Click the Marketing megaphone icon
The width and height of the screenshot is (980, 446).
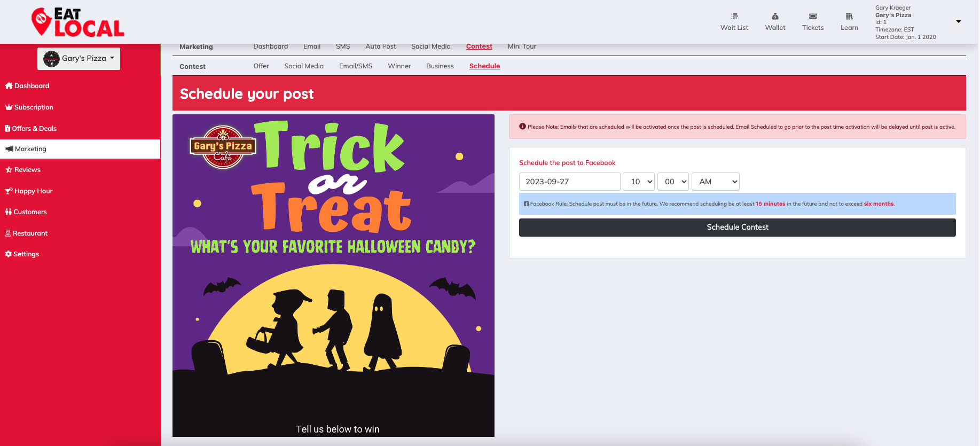coord(9,149)
